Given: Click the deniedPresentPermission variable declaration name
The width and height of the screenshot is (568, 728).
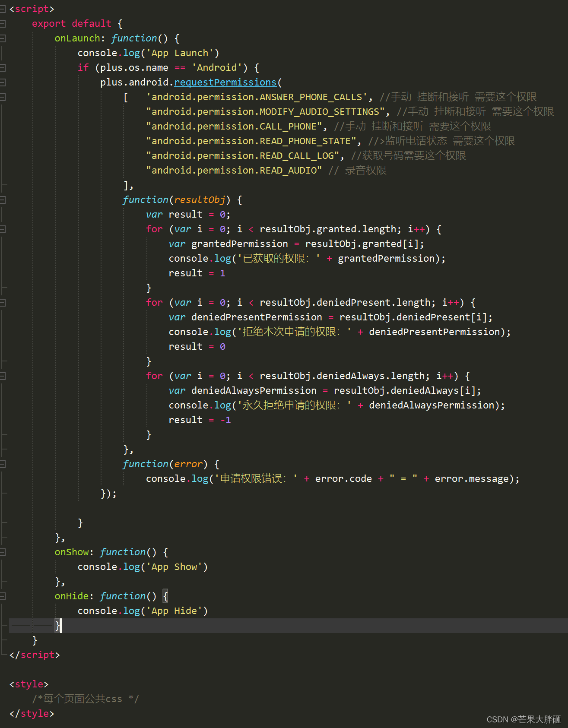Looking at the screenshot, I should (x=257, y=317).
